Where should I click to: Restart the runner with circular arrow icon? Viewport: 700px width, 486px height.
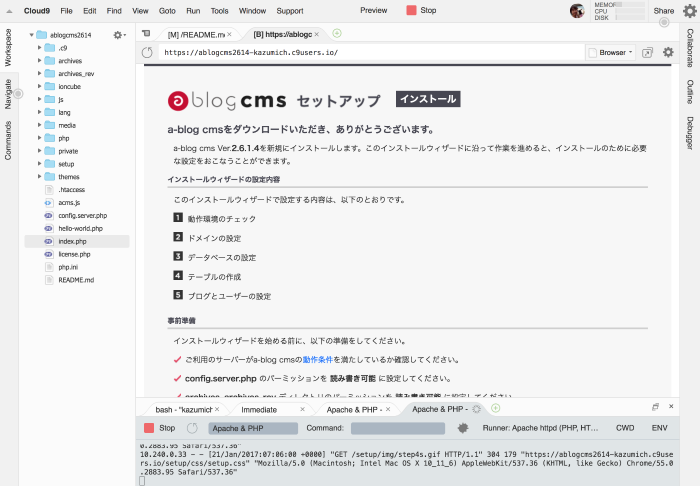coord(192,428)
